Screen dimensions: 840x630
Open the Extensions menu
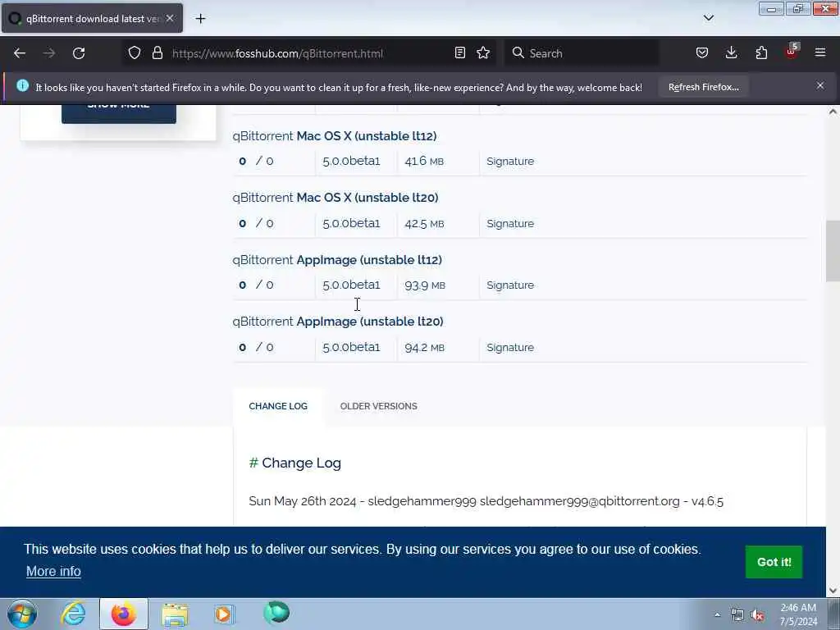[761, 52]
